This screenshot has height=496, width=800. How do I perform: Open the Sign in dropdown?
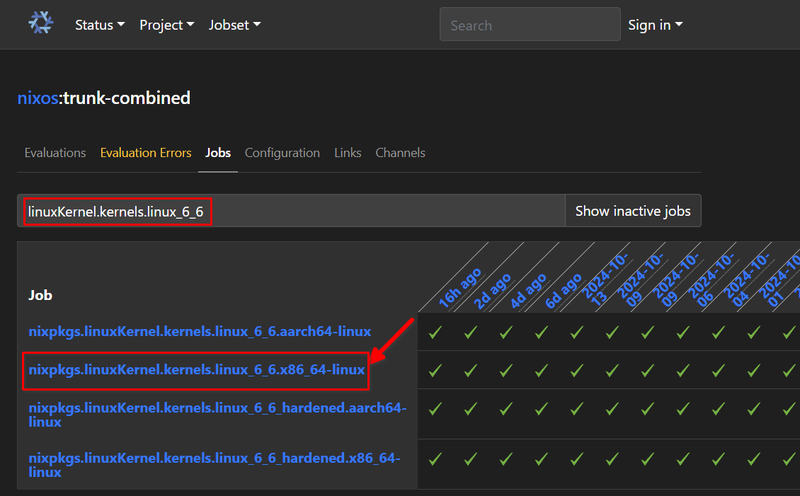tap(655, 24)
